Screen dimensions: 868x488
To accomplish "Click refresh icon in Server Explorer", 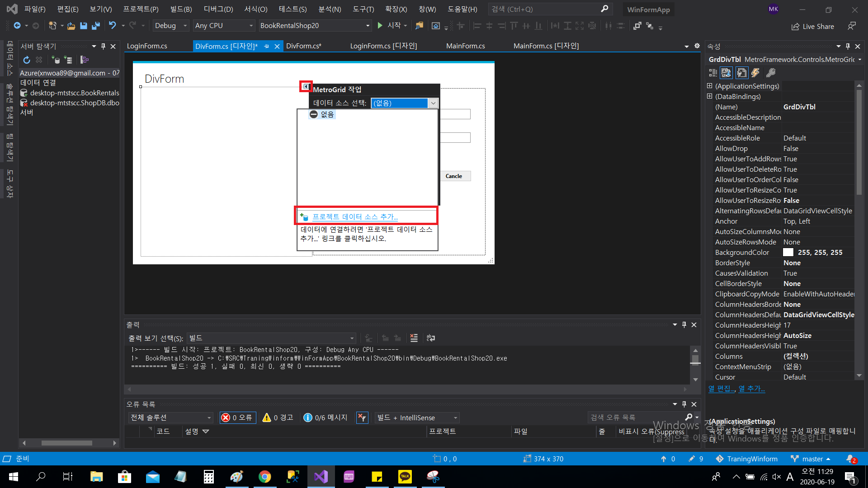I will (27, 60).
